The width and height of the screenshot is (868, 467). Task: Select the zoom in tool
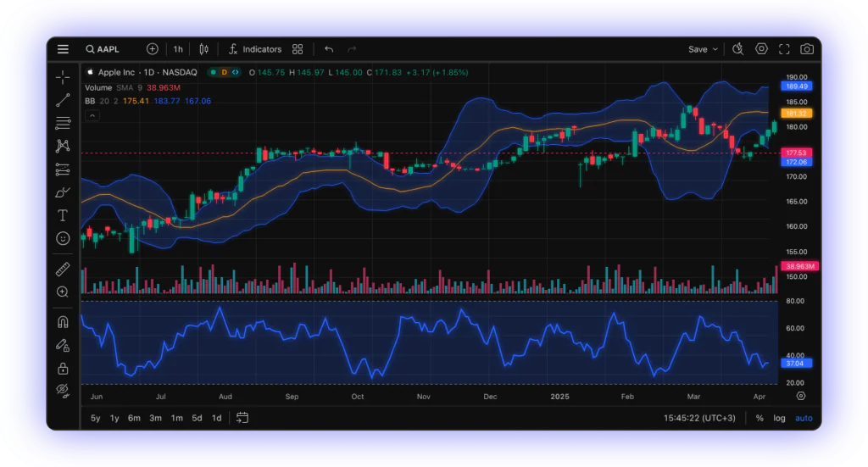[63, 292]
